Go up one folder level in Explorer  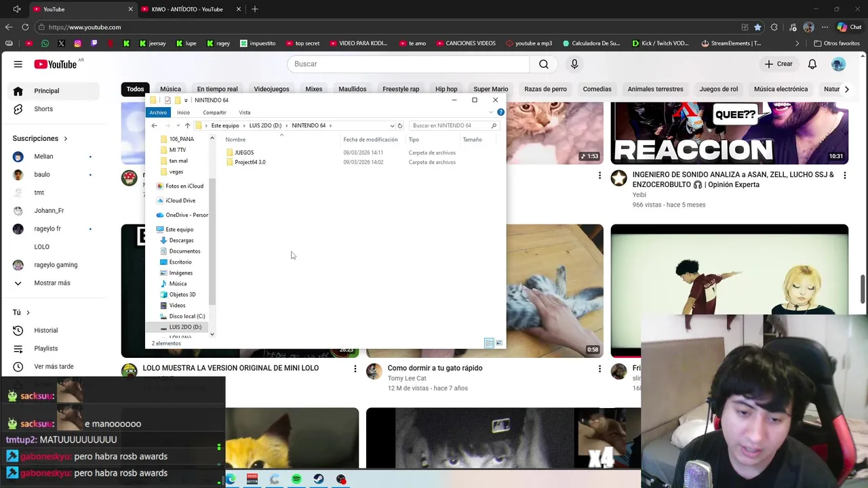(187, 125)
